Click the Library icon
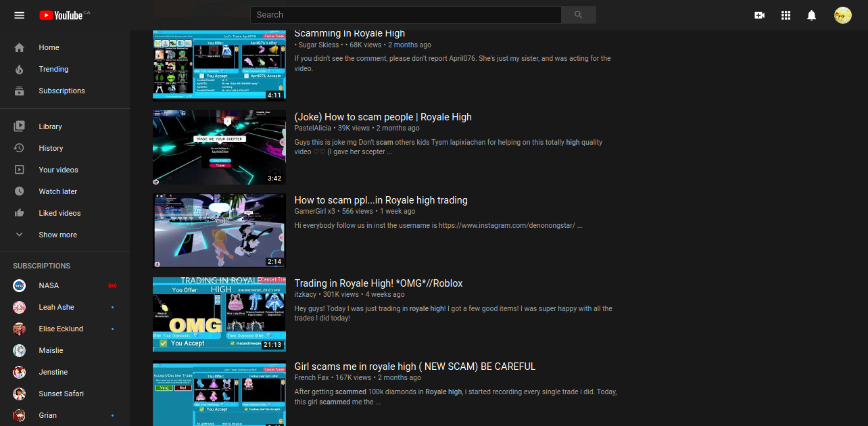Screen dimensions: 868x426 [20, 126]
